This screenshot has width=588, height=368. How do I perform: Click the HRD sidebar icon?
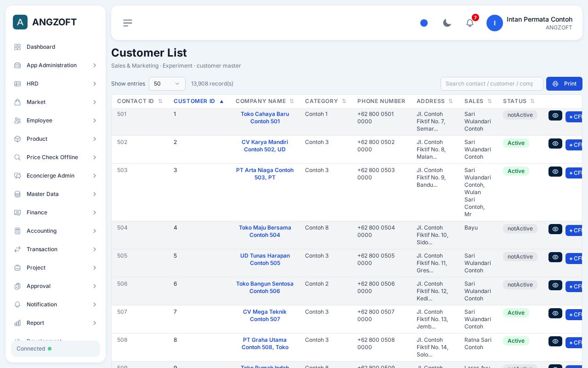point(17,84)
